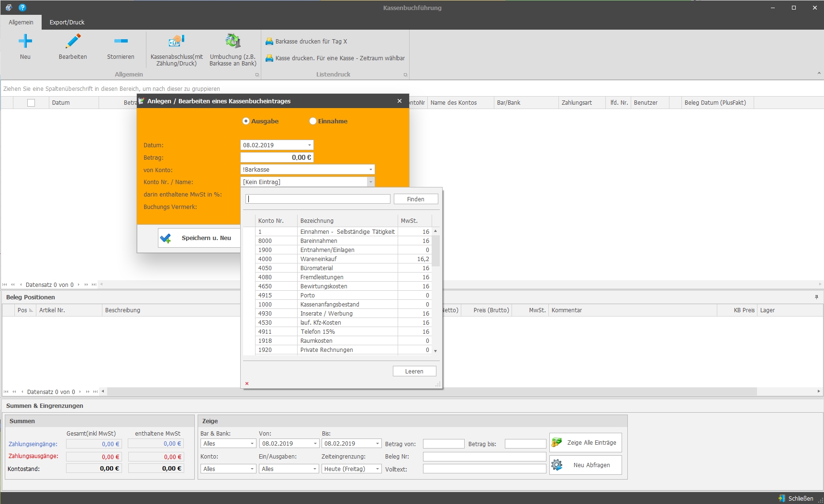This screenshot has height=504, width=824.
Task: Click the application icon in title bar
Action: [9, 8]
